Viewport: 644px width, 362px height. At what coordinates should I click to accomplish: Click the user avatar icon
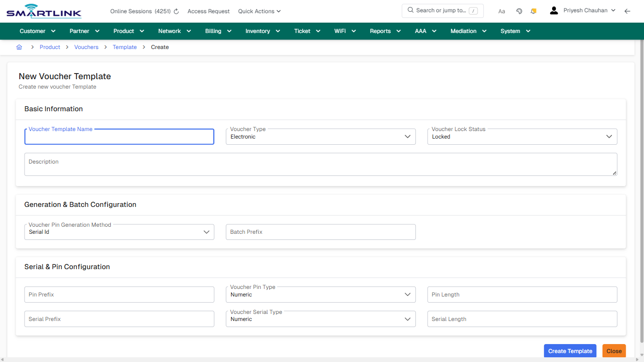[x=553, y=10]
